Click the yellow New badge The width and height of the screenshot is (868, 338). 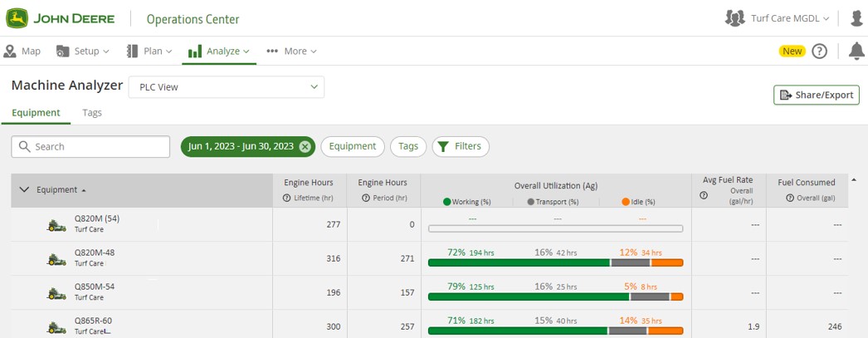pyautogui.click(x=792, y=51)
